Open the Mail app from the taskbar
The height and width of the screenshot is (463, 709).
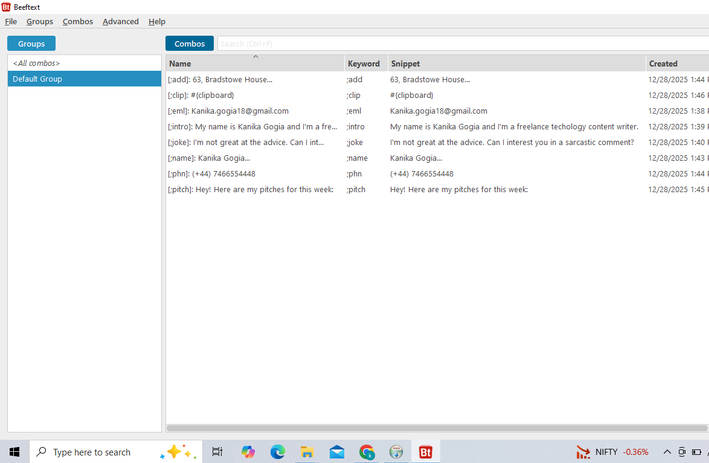pyautogui.click(x=337, y=452)
